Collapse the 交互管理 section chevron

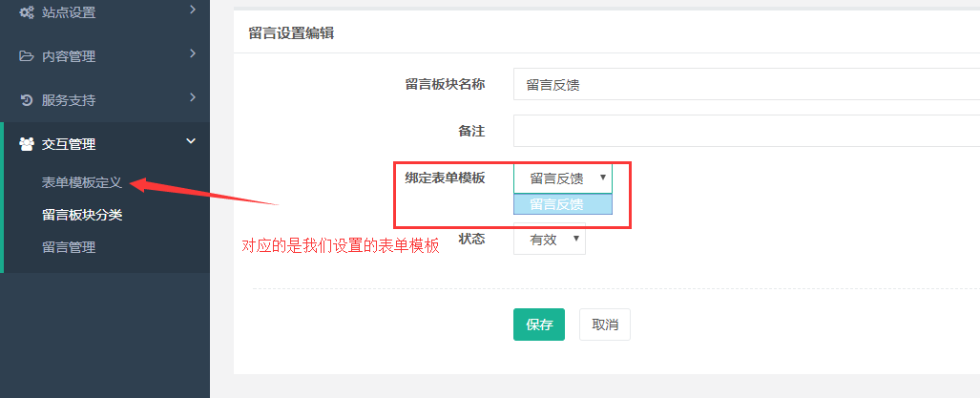coord(191,142)
